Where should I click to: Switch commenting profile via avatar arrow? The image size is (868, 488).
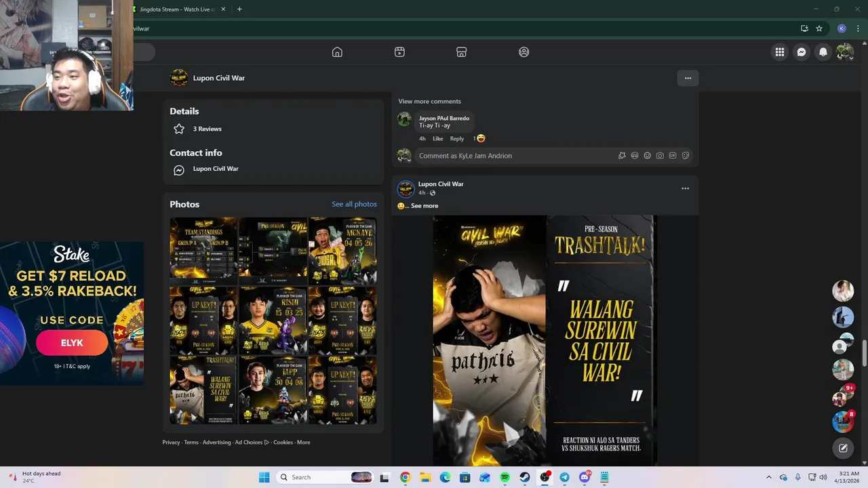click(404, 156)
